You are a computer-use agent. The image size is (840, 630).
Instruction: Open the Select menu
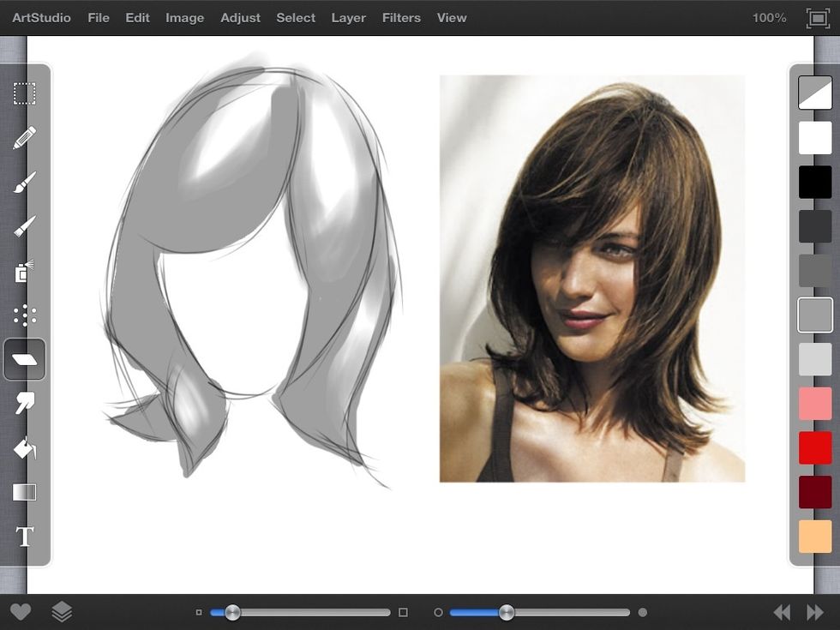(296, 18)
